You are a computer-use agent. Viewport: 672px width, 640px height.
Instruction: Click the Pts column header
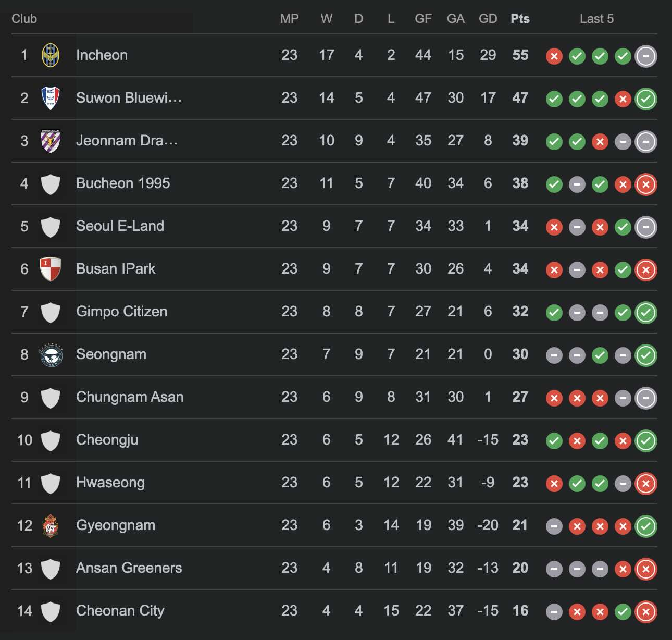(520, 19)
